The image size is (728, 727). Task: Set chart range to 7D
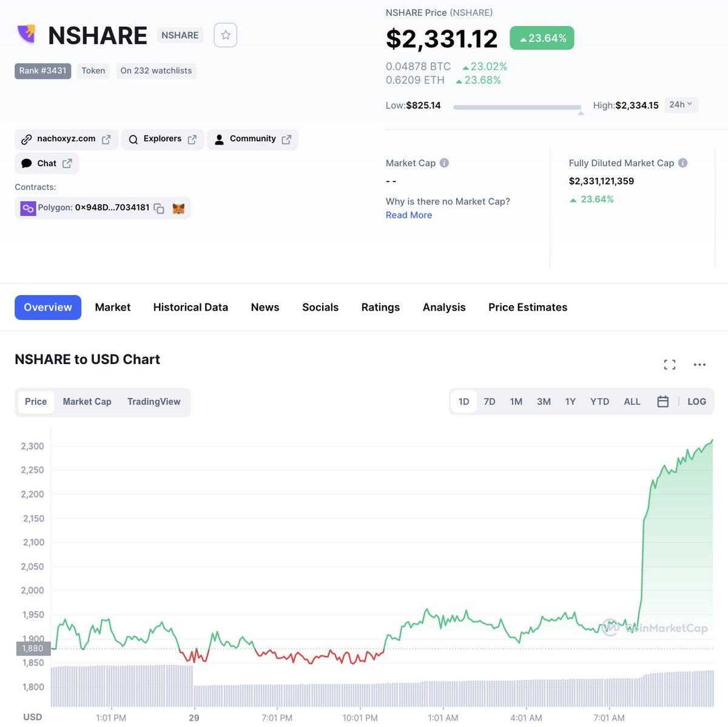[x=490, y=402]
